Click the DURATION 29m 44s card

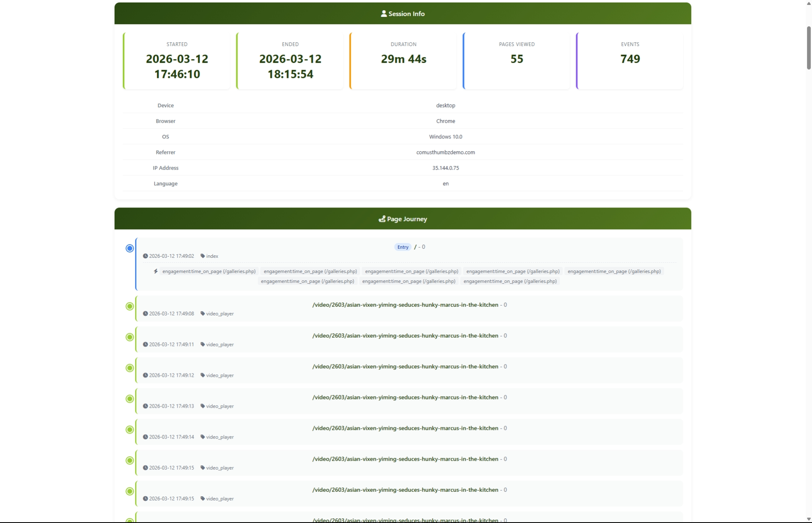click(403, 60)
